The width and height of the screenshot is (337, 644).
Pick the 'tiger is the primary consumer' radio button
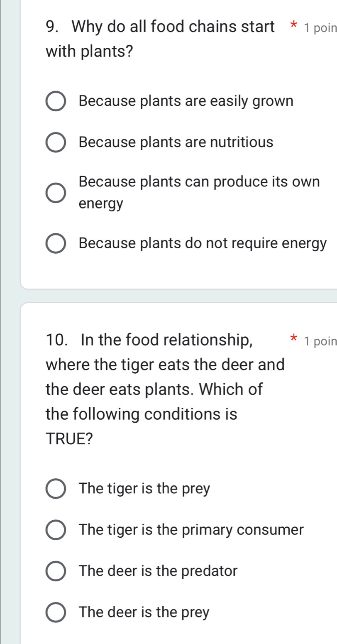55,530
